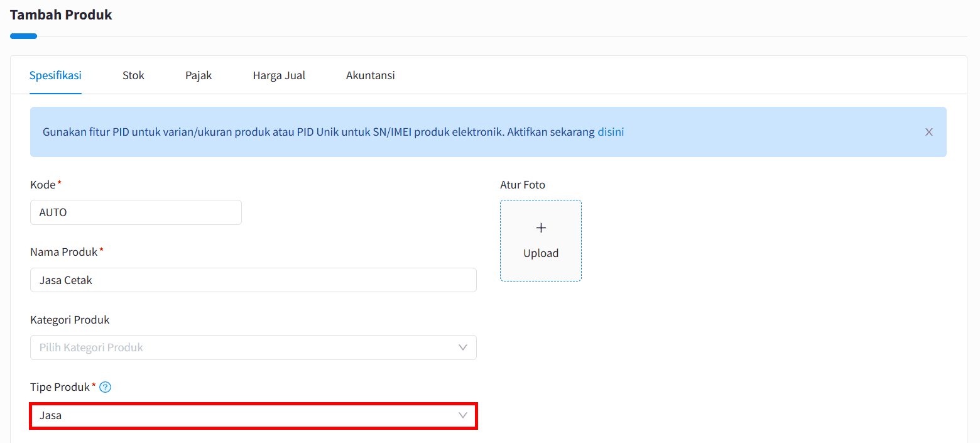Click the Nama Produk label text
980x443 pixels.
[64, 252]
